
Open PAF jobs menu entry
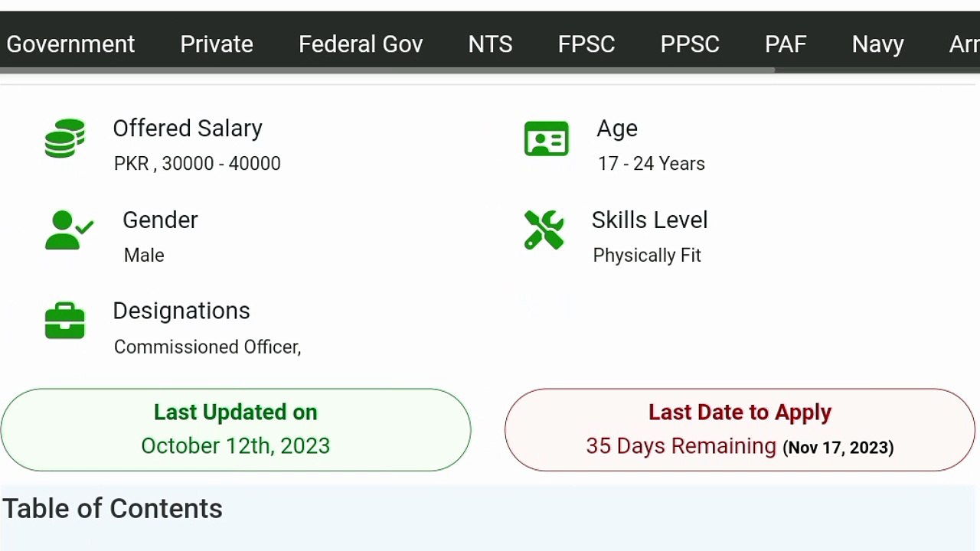786,44
